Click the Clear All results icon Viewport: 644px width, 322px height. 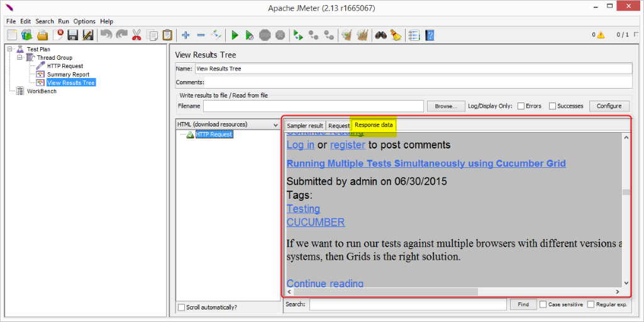363,35
